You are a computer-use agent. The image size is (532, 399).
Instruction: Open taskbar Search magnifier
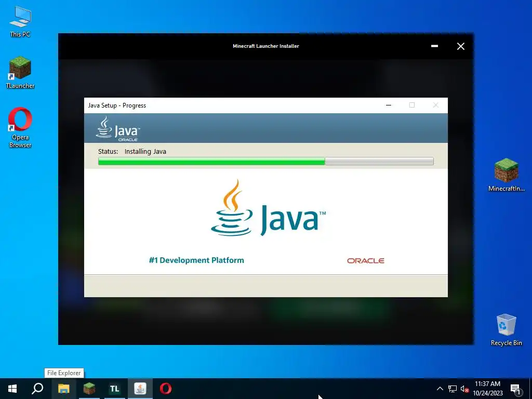37,389
